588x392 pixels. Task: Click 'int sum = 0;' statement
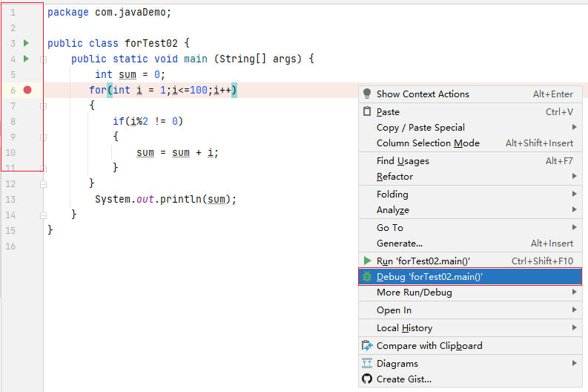tap(130, 74)
